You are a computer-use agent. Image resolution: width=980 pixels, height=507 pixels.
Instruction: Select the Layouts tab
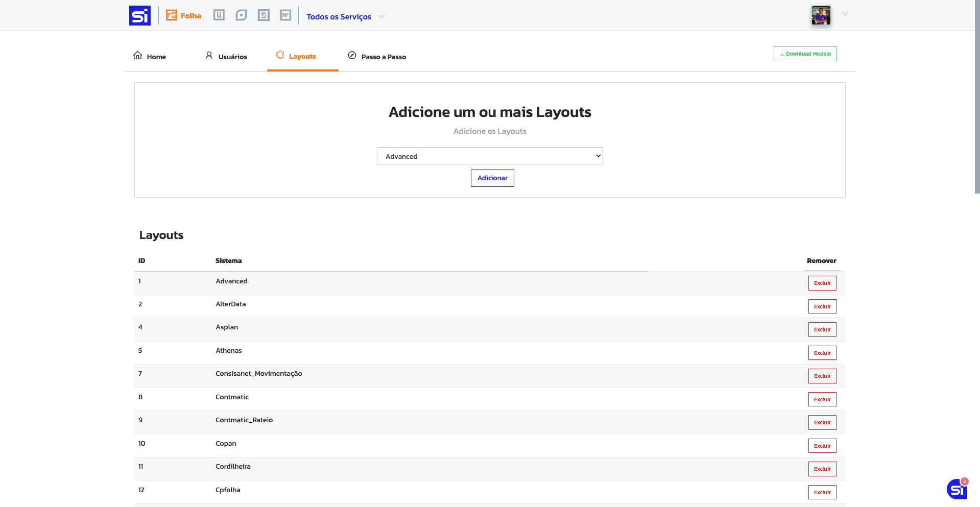click(x=296, y=56)
